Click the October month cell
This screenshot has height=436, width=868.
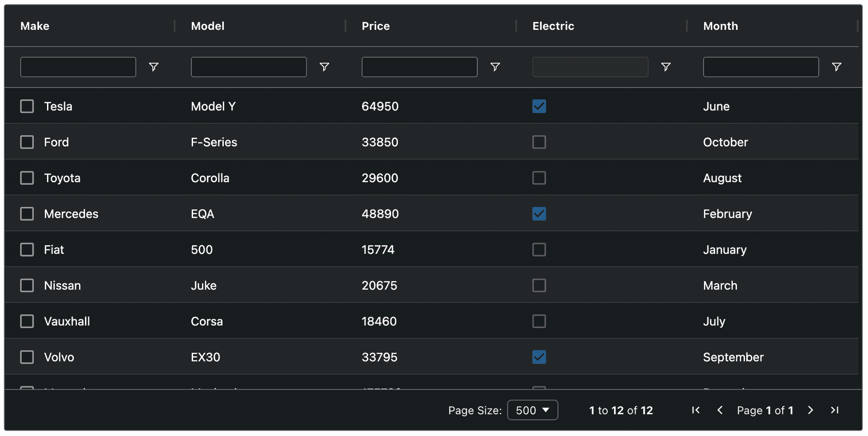click(x=726, y=142)
